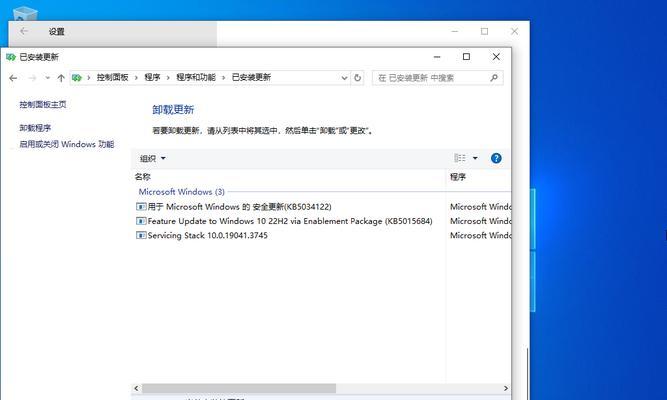Select 控制面板 breadcrumb

pos(112,77)
